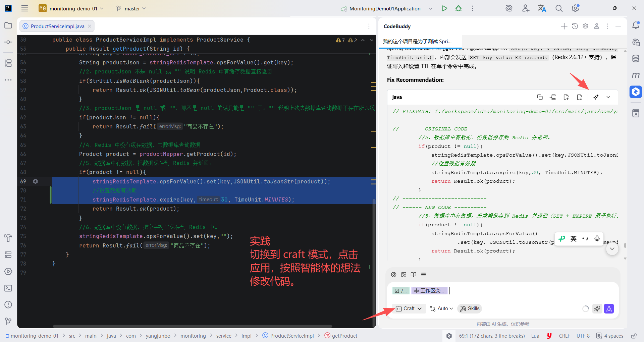Viewport: 644px width, 342px height.
Task: Upload an image to the chat
Action: [x=404, y=275]
